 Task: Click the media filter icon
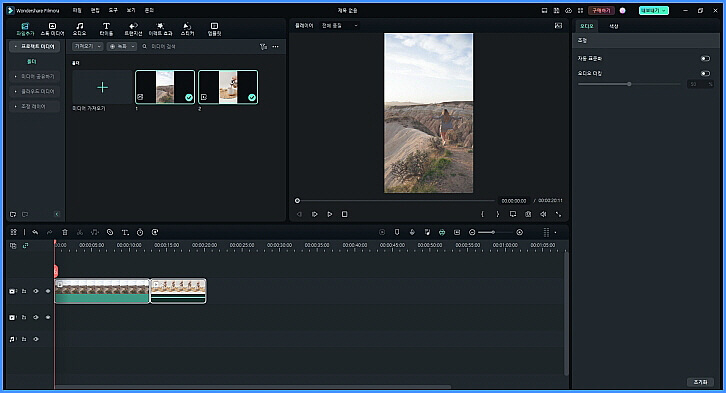click(263, 47)
